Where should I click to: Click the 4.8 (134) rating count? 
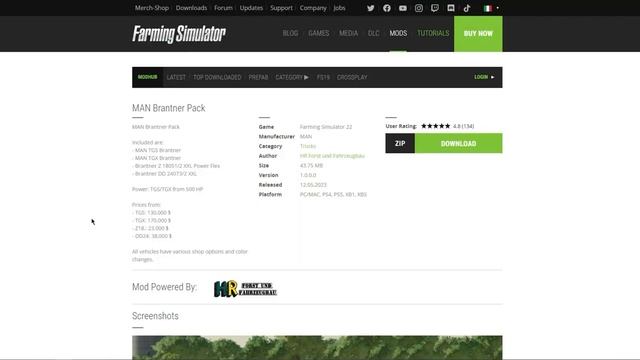click(x=464, y=126)
